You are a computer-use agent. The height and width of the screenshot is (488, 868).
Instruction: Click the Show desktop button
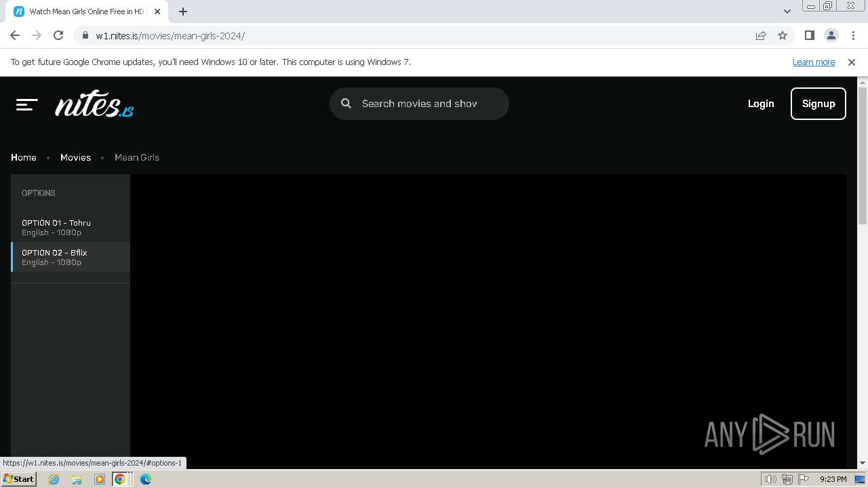pyautogui.click(x=860, y=479)
